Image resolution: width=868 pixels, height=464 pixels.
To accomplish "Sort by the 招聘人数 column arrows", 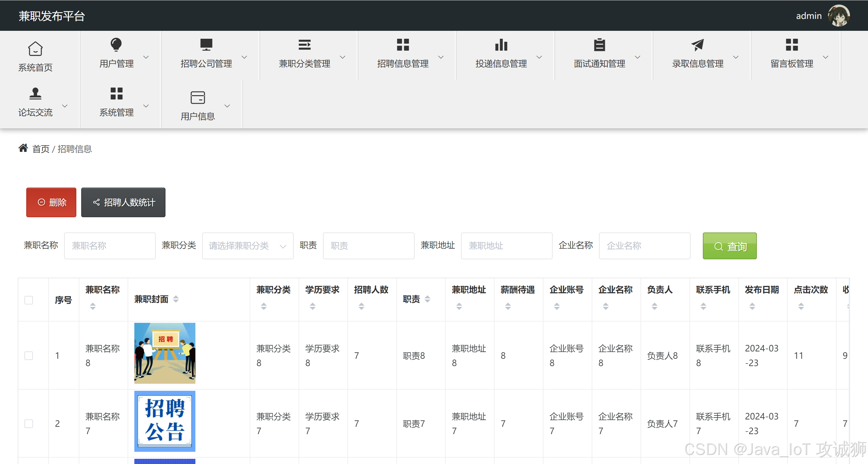I will (x=361, y=306).
